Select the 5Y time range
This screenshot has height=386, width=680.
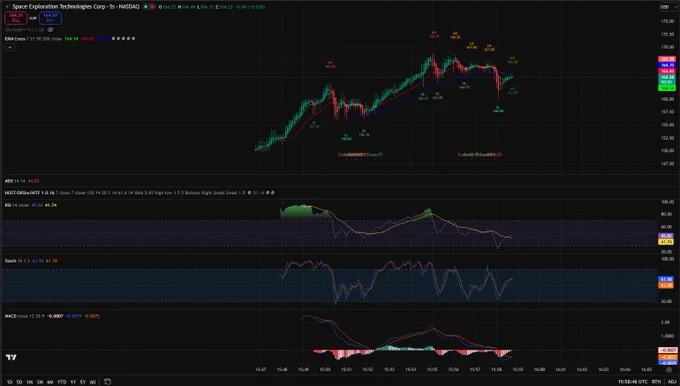tap(82, 382)
